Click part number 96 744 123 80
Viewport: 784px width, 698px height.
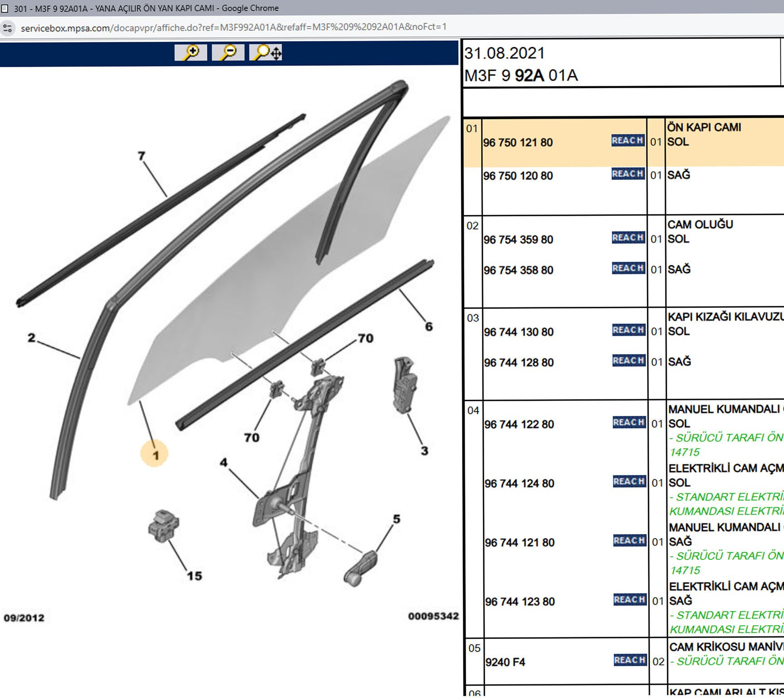520,602
